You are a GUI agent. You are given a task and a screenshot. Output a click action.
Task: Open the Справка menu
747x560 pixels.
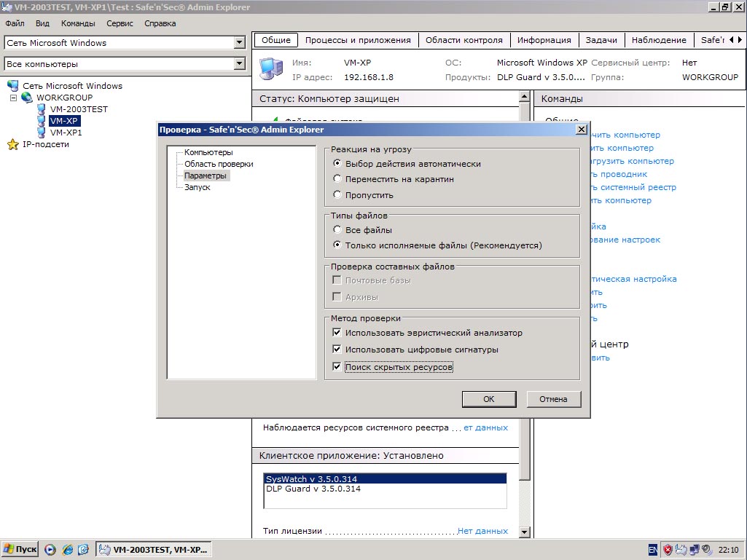[160, 23]
